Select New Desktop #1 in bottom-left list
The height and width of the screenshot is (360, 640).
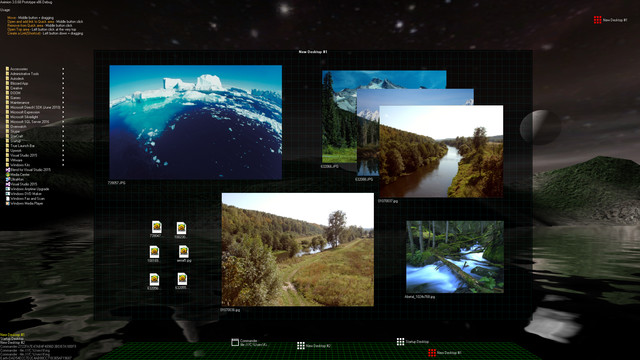pyautogui.click(x=12, y=335)
